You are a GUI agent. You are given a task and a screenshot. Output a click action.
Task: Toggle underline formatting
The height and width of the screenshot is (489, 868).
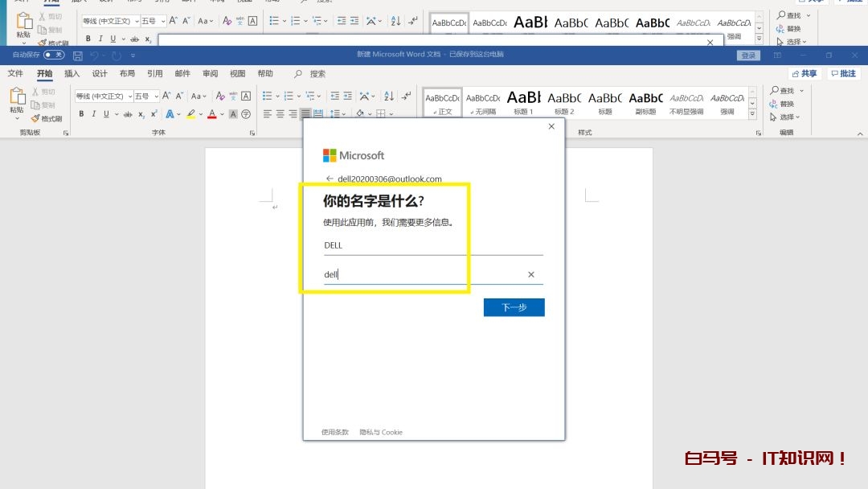pos(104,114)
